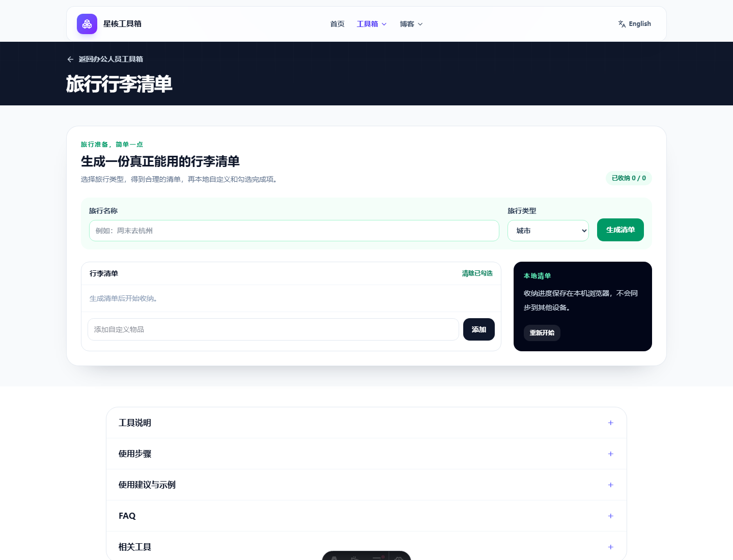Click the plus icon on 使用步骤 row
This screenshot has width=733, height=560.
coord(610,454)
